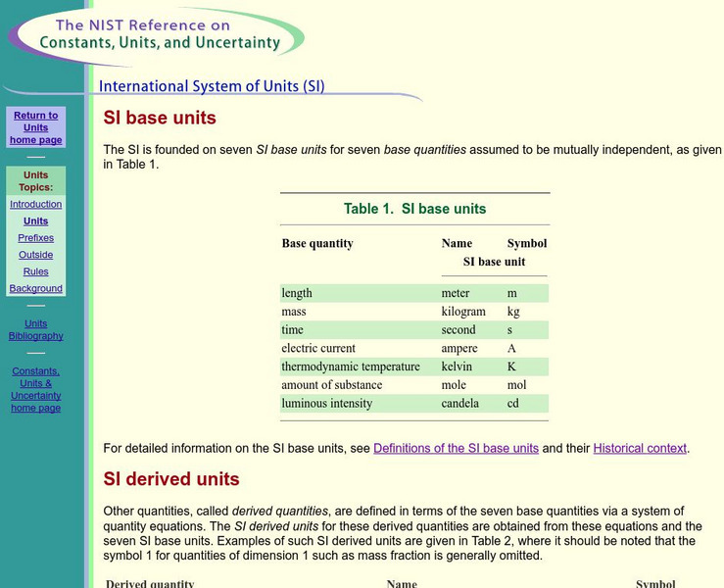The width and height of the screenshot is (724, 588).
Task: Click the Derived quantity column header
Action: (150, 584)
